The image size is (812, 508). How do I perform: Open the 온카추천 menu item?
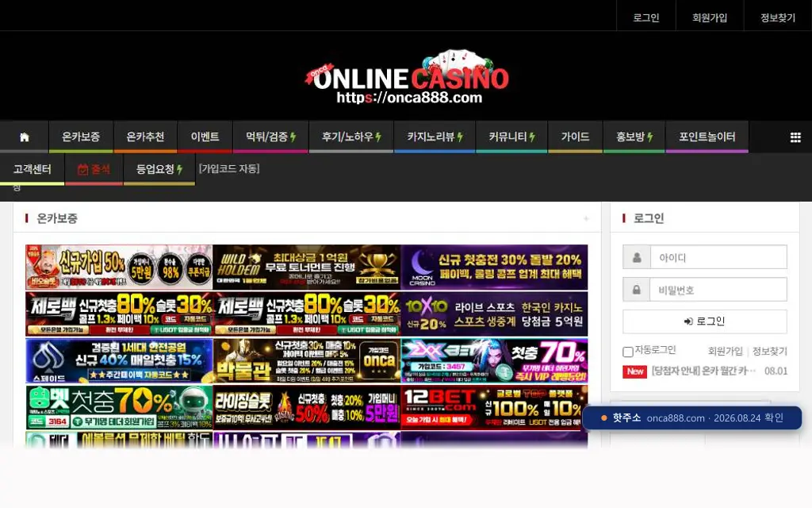click(x=146, y=137)
